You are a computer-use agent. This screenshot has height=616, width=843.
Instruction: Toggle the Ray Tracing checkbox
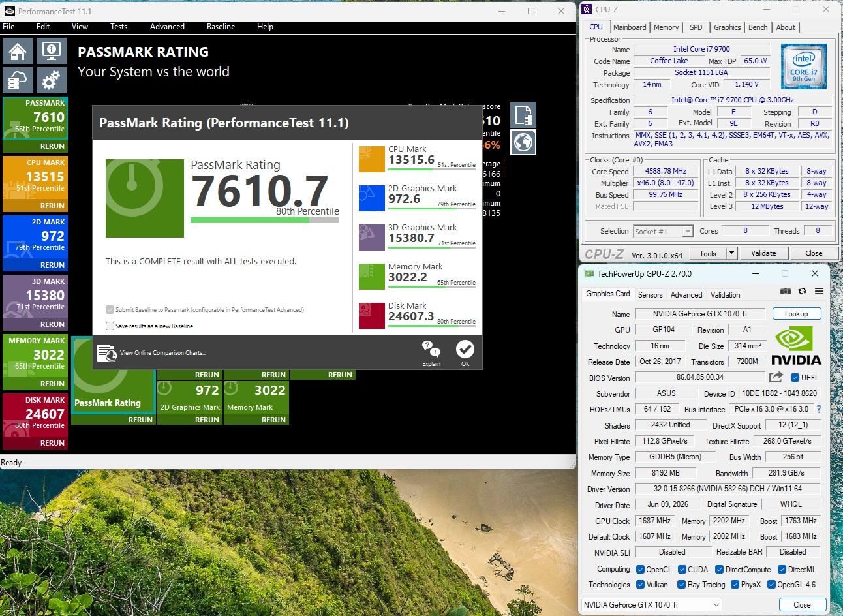[x=682, y=585]
